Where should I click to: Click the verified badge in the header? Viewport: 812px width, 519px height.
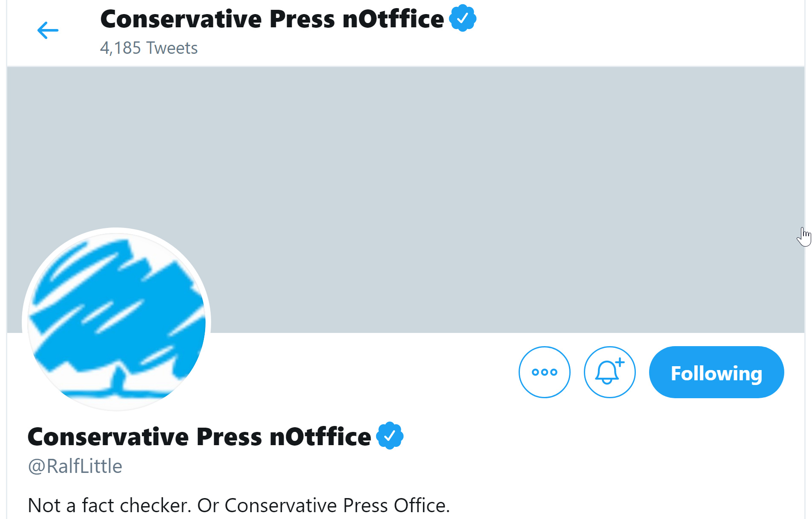pos(463,18)
